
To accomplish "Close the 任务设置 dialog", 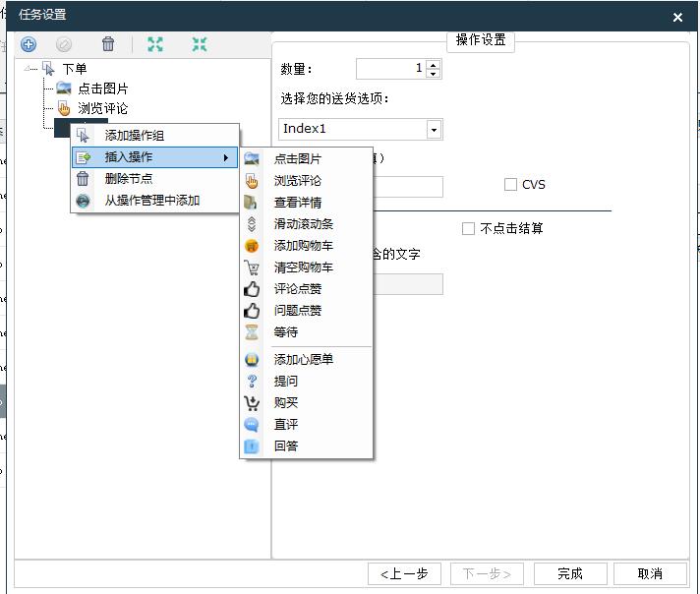I will point(677,17).
